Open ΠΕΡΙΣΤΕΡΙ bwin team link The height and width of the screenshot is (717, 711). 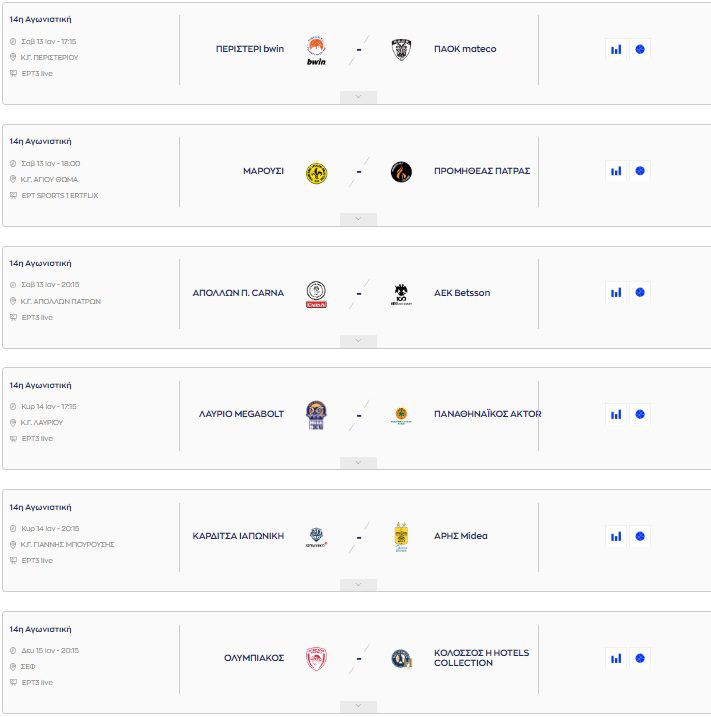pos(250,49)
